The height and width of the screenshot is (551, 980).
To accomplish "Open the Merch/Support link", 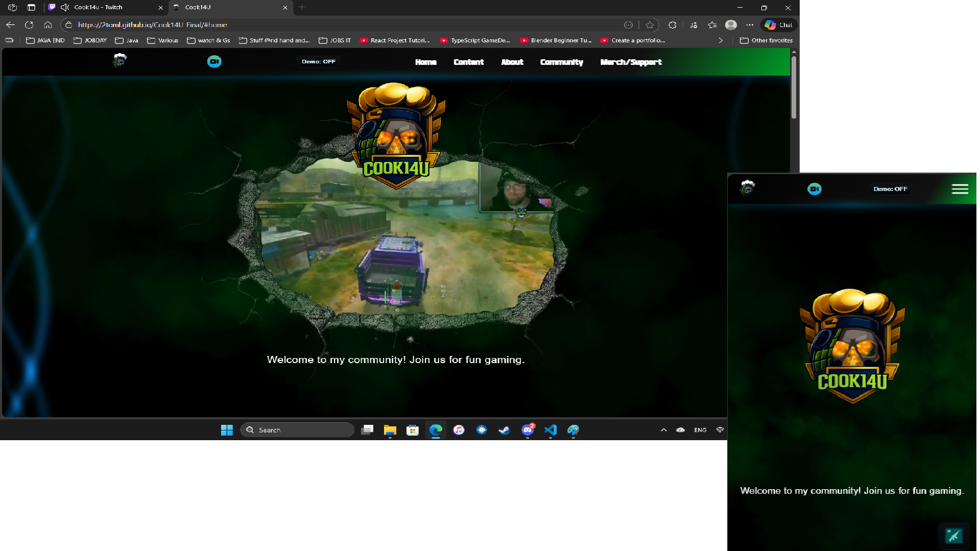I will click(631, 62).
